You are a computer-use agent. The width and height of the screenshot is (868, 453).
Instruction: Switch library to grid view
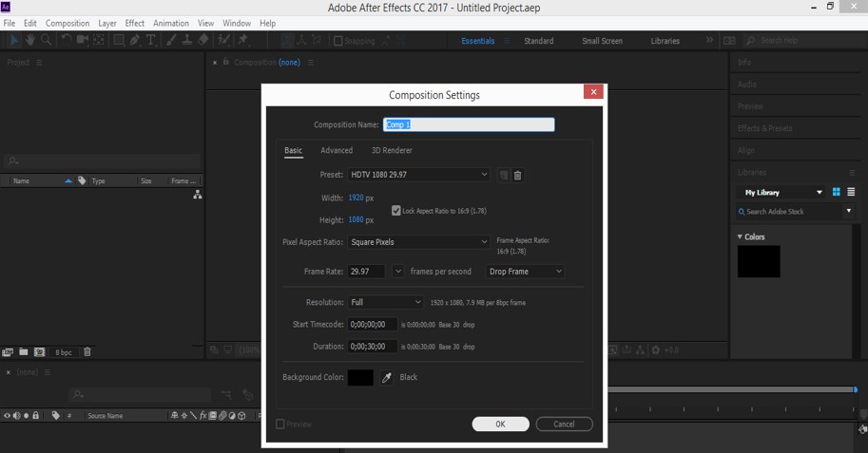pyautogui.click(x=836, y=192)
